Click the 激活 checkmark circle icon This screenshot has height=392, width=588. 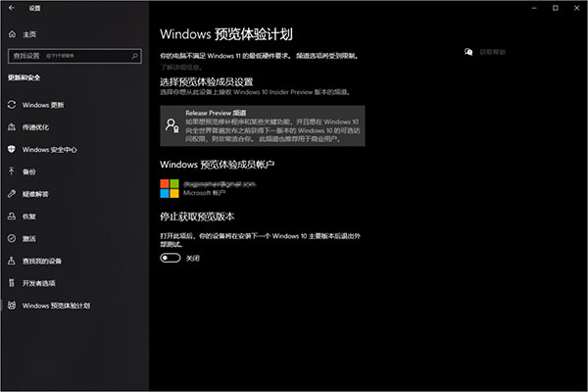click(x=12, y=238)
